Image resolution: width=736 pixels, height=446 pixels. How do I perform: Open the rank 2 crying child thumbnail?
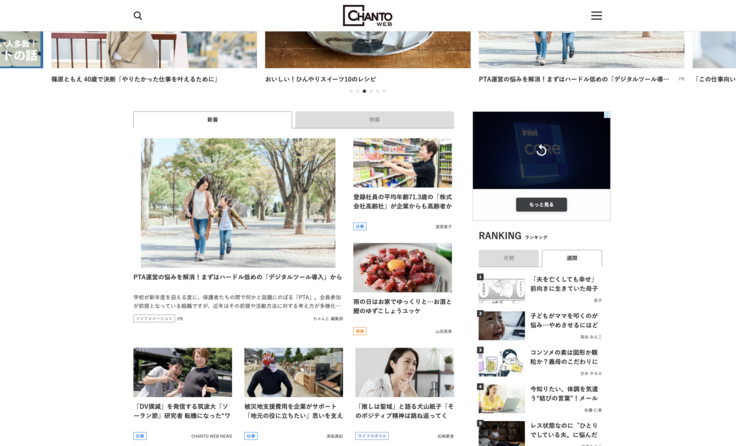coord(501,325)
